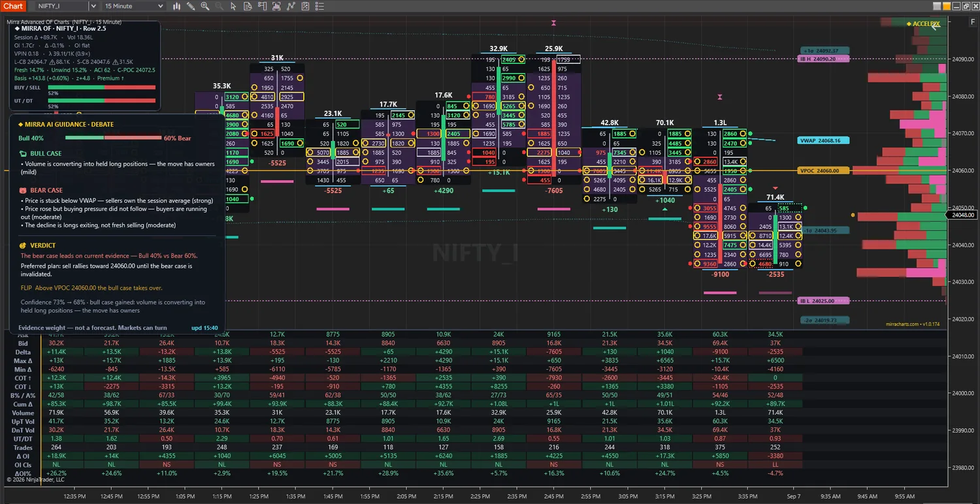Click the BUY / SELL ratio bar
Screen dimensions: 980x504
(102, 87)
